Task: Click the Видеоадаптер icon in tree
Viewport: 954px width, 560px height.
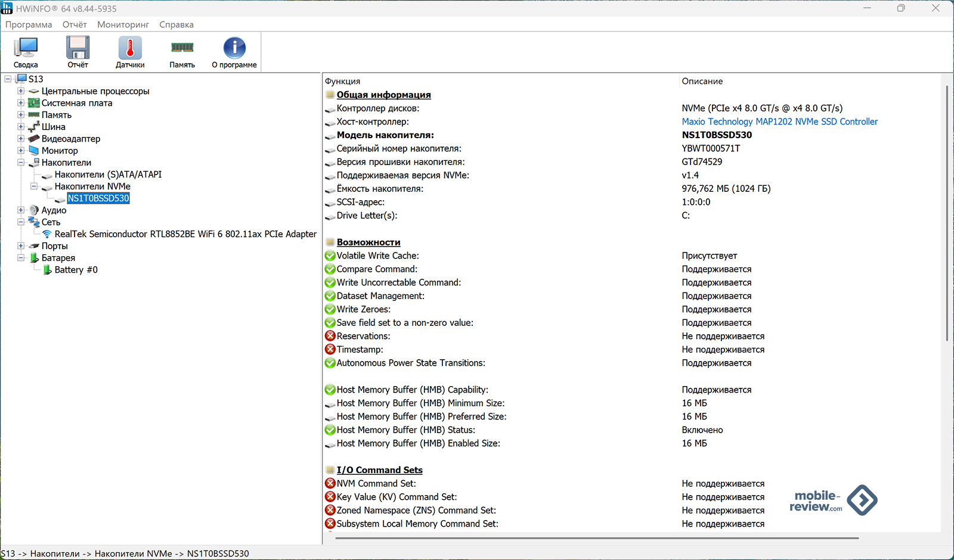Action: pyautogui.click(x=34, y=139)
